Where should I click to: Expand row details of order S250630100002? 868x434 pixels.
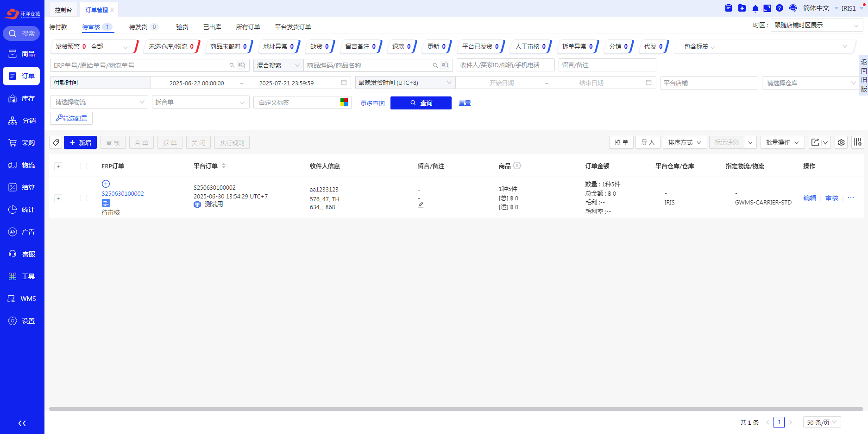click(58, 198)
